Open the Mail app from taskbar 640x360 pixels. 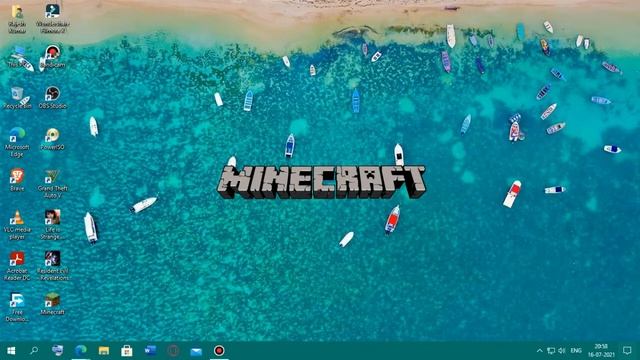click(196, 351)
